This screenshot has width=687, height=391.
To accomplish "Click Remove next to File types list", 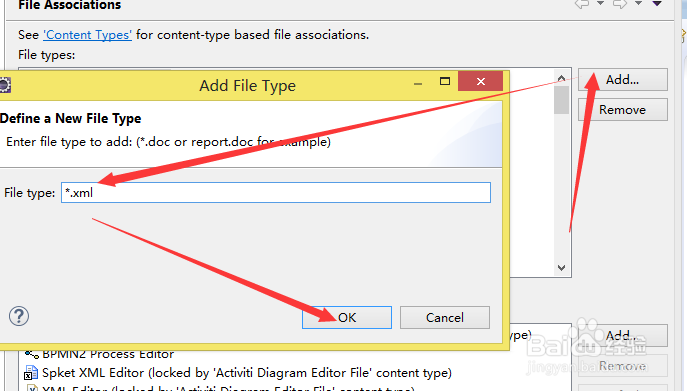I will click(623, 110).
